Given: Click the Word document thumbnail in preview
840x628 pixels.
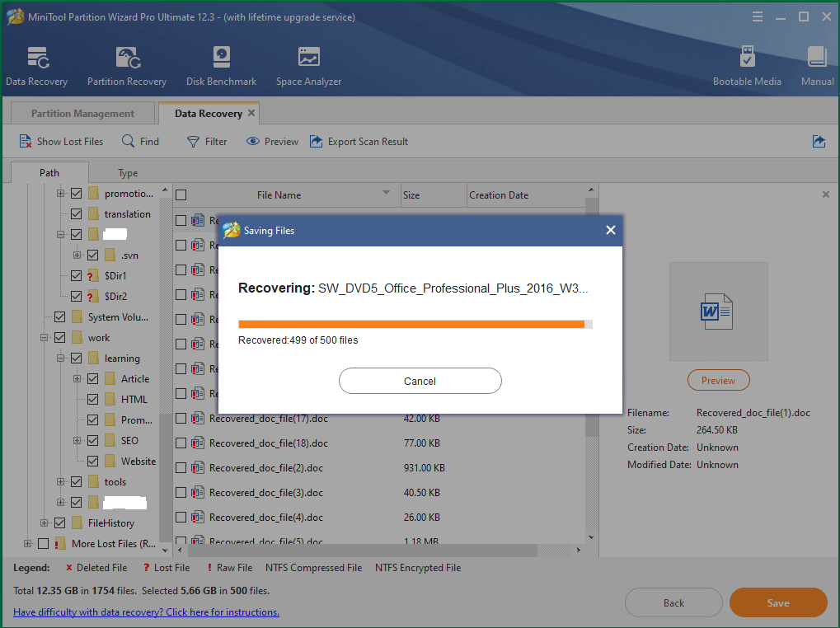Looking at the screenshot, I should [718, 311].
